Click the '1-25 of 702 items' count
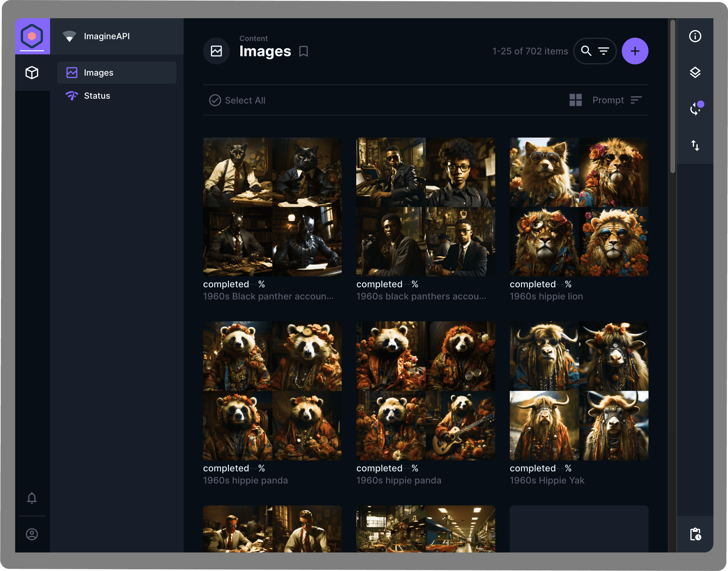Viewport: 728px width, 571px height. tap(530, 51)
